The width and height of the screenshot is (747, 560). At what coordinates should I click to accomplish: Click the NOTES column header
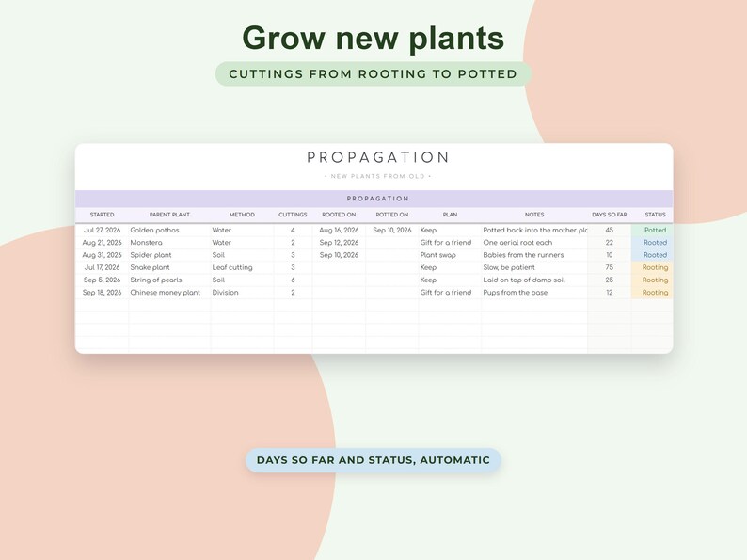tap(534, 215)
